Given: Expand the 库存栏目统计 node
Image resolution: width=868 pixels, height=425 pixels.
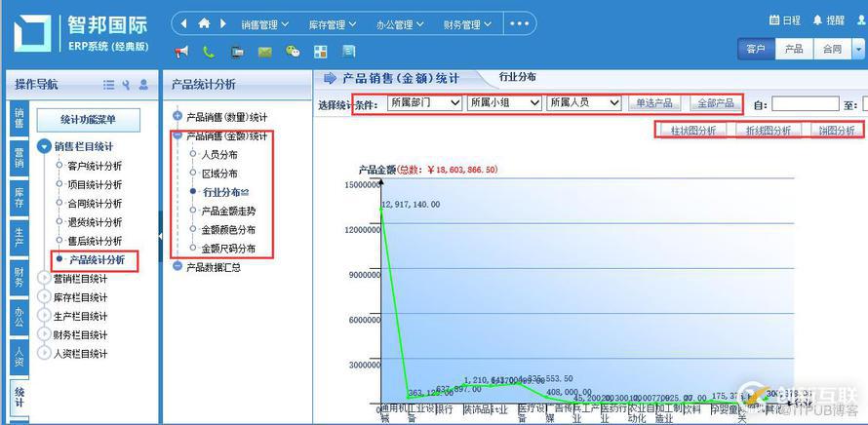Looking at the screenshot, I should (x=44, y=297).
